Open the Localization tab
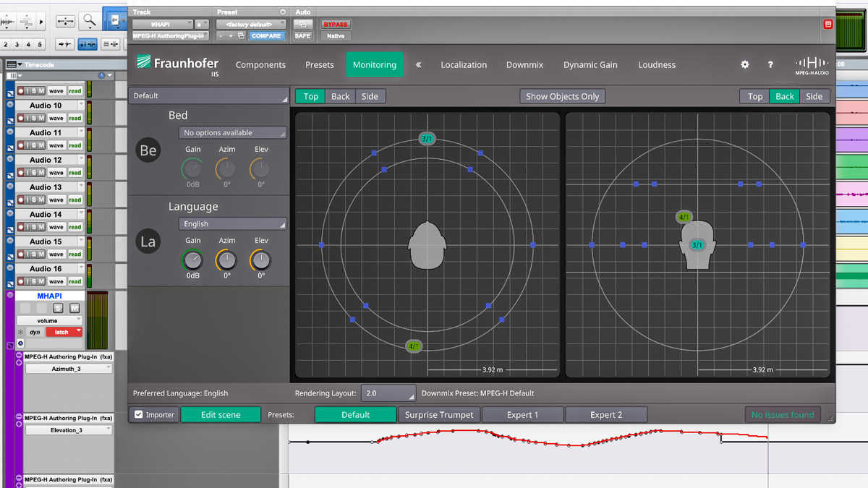868x488 pixels. click(464, 64)
